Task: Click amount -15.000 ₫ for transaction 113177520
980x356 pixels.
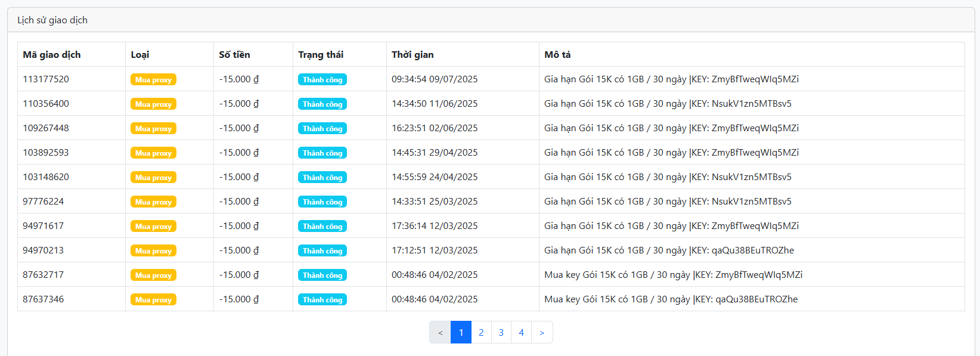Action: click(x=239, y=79)
